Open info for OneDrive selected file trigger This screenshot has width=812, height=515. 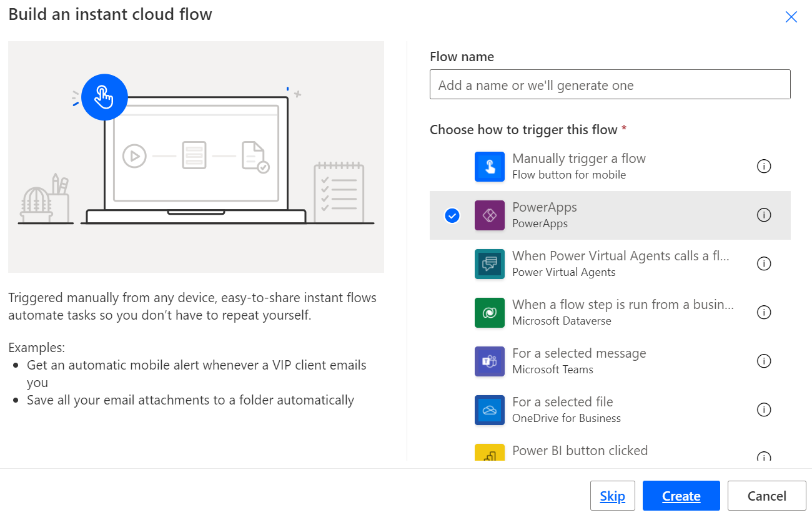(764, 410)
